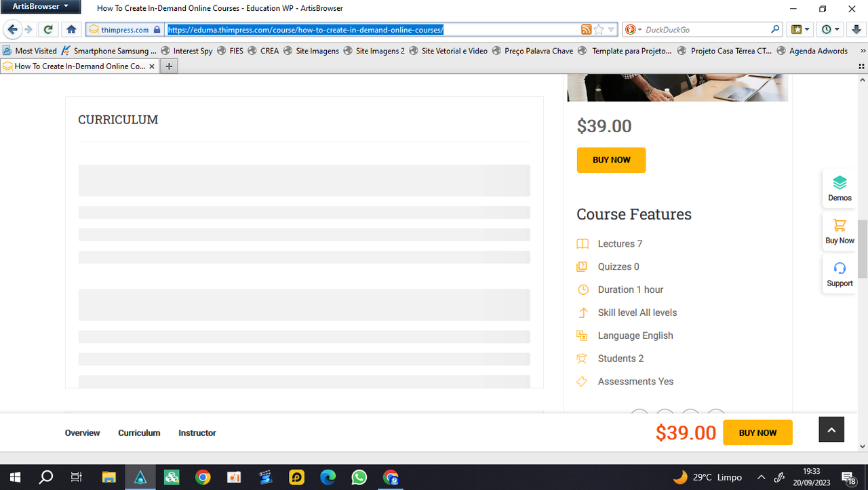
Task: Click the page vertical scrollbar thumb
Action: pyautogui.click(x=863, y=249)
